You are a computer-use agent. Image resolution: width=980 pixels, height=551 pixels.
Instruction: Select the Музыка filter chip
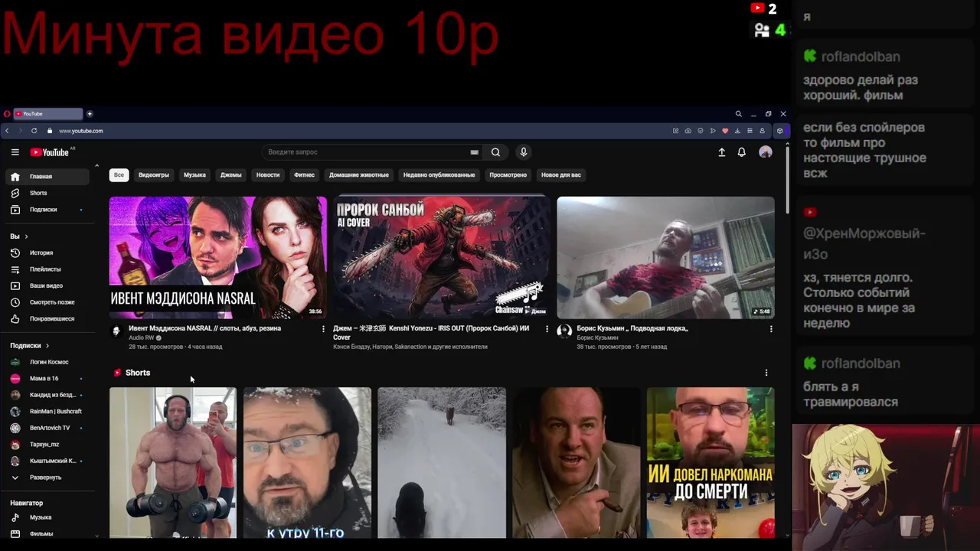click(x=194, y=175)
